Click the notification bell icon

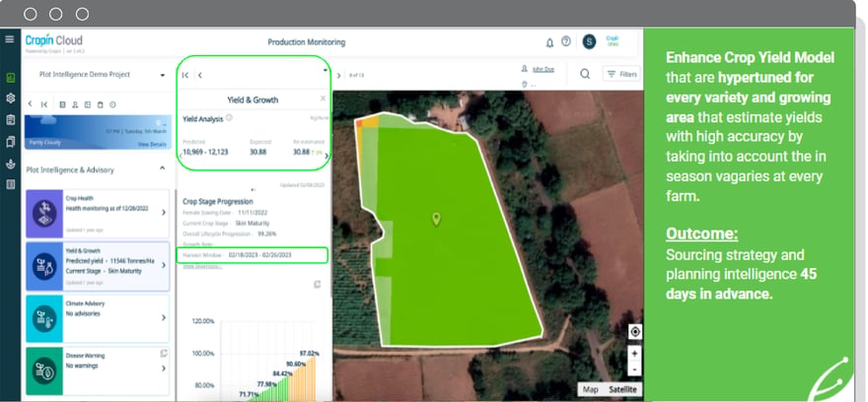pyautogui.click(x=549, y=42)
